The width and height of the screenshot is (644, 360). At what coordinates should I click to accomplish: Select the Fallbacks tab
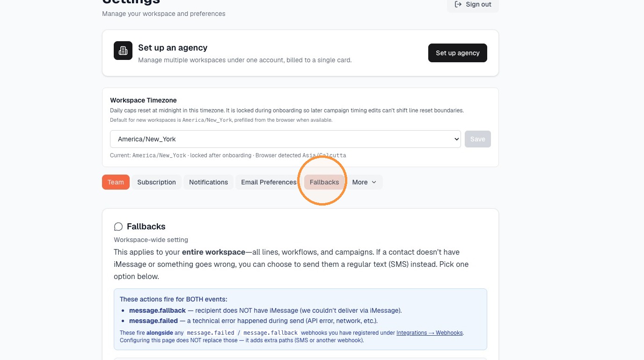tap(324, 182)
